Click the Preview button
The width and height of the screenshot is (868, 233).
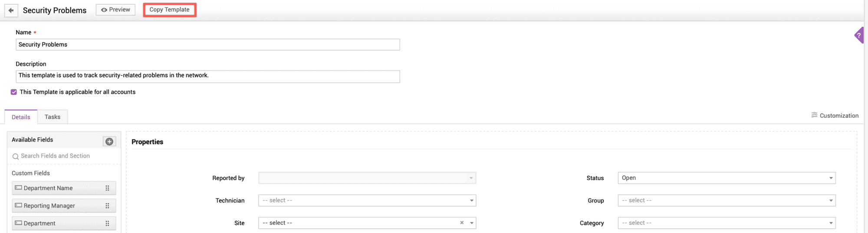[115, 10]
